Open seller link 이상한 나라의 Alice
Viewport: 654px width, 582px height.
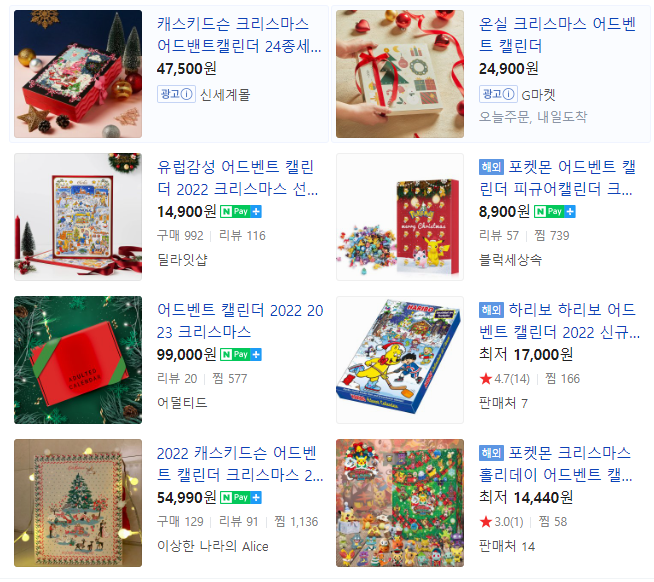click(x=213, y=546)
